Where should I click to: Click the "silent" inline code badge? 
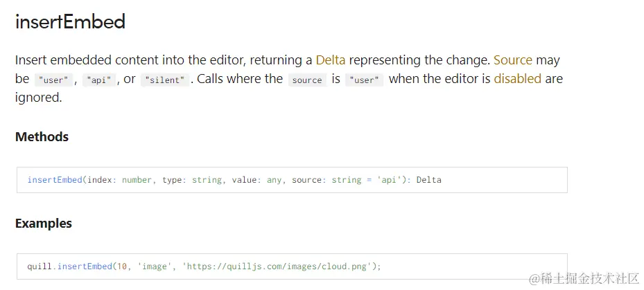pos(164,80)
